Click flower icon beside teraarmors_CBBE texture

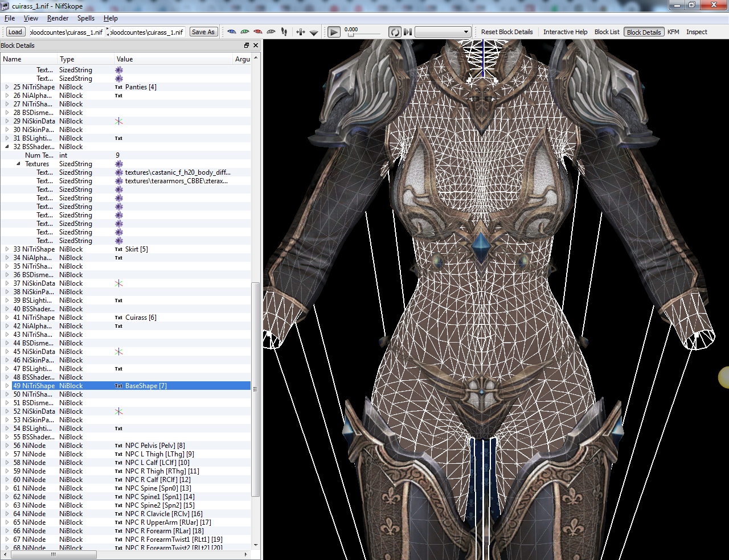(118, 181)
